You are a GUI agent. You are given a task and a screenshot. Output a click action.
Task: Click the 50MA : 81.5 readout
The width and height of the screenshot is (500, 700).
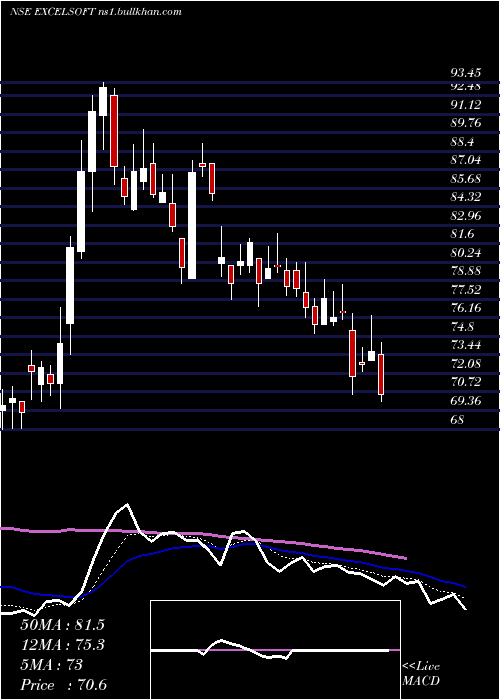[x=62, y=625]
